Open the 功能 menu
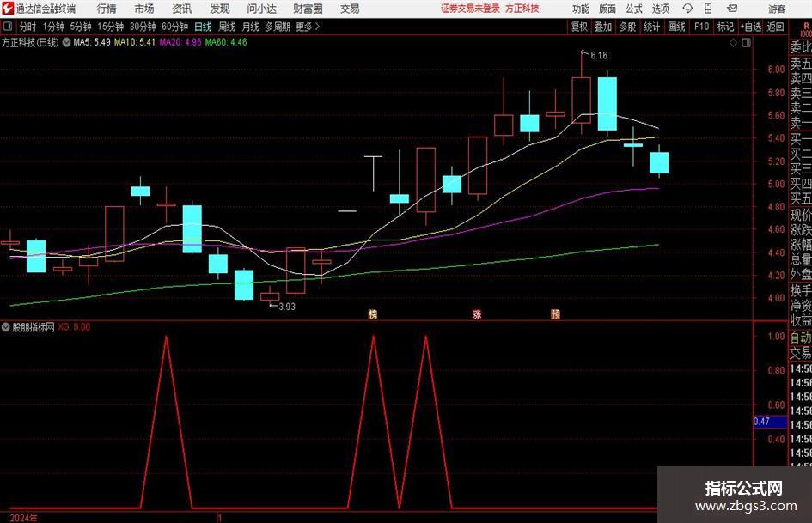The width and height of the screenshot is (812, 523). (581, 9)
